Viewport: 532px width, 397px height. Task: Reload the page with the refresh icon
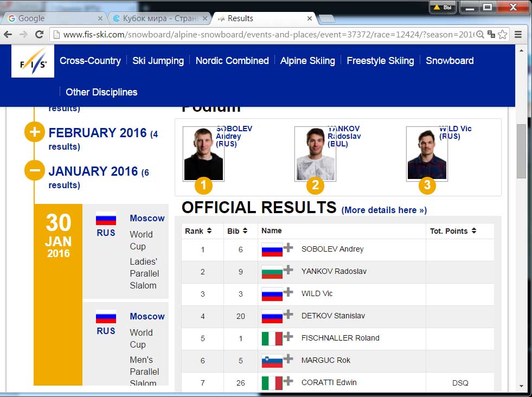point(39,34)
